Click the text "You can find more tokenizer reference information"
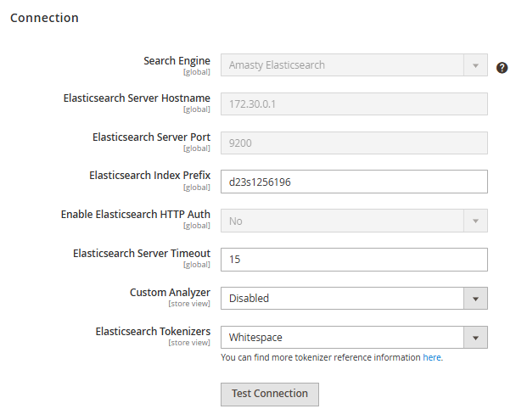The height and width of the screenshot is (420, 516). click(321, 357)
